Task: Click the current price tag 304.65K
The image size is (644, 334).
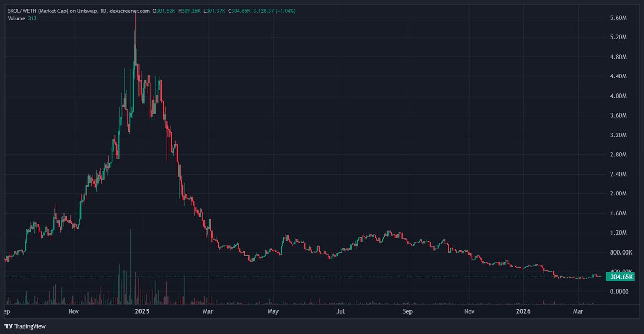Action: [x=620, y=277]
